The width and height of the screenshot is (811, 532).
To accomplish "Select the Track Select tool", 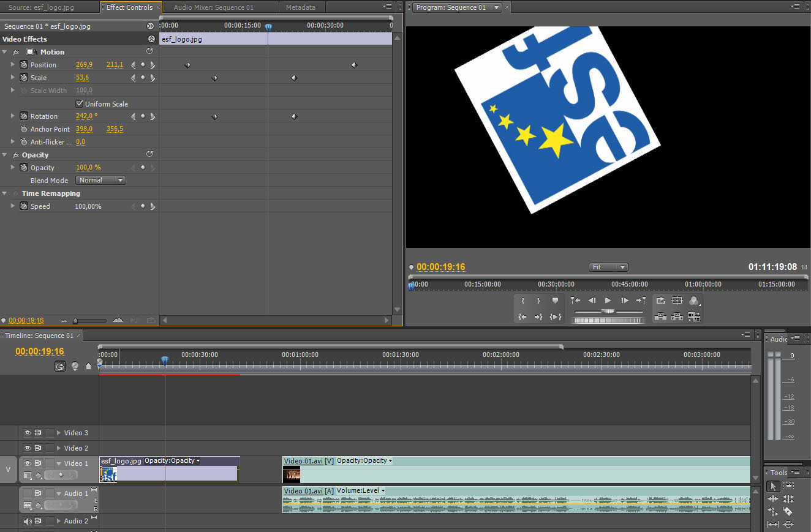I will coord(788,486).
